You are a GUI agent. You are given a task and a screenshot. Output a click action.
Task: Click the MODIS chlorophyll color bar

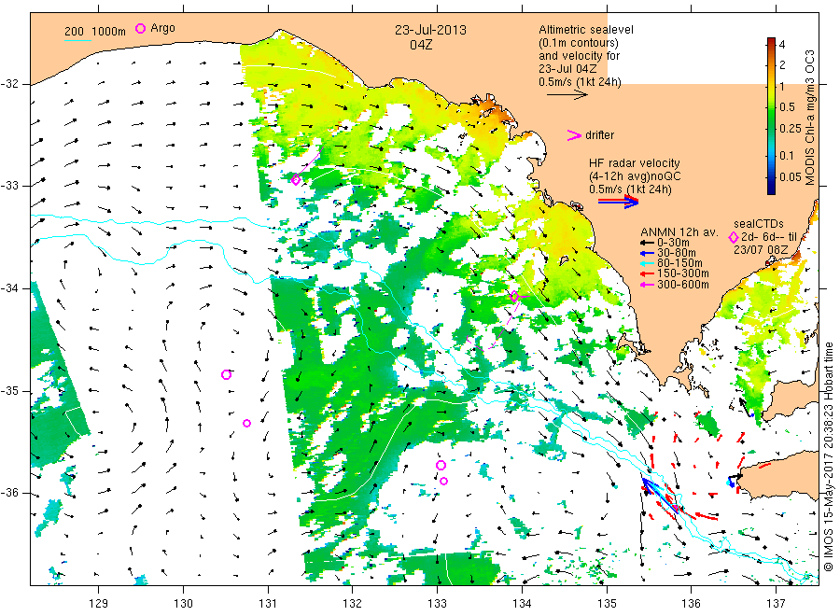771,116
